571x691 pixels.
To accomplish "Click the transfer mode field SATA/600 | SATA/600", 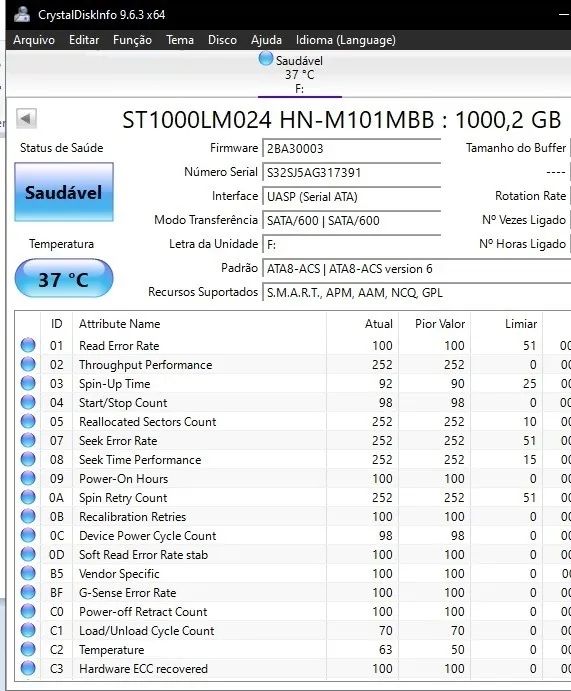I will (x=352, y=220).
